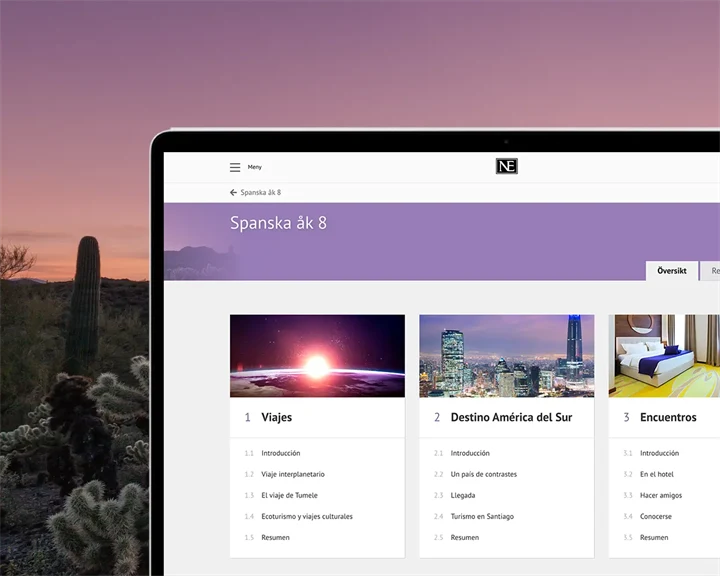720x576 pixels.
Task: Click the back arrow beside Spanska åk 8
Action: point(234,192)
